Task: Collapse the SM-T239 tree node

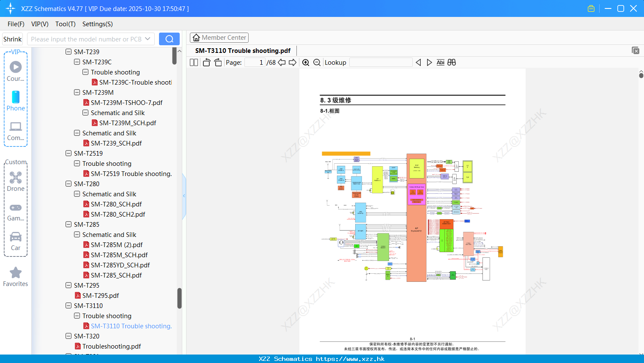Action: coord(69,52)
